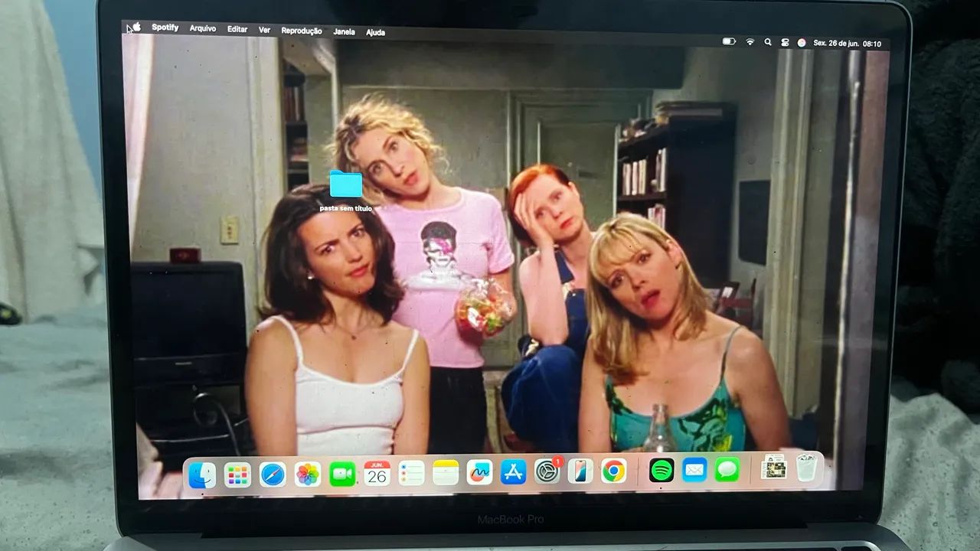Screen dimensions: 980x551
Task: Open the Ajuda menu
Action: (x=375, y=33)
